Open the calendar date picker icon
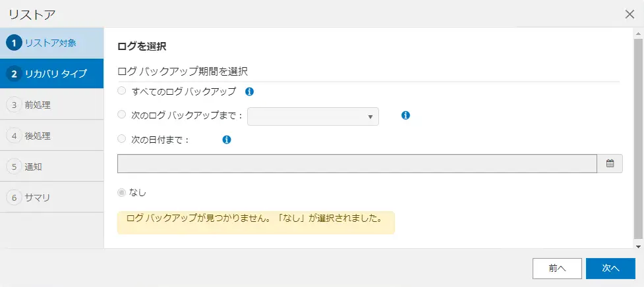This screenshot has width=644, height=287. point(610,164)
